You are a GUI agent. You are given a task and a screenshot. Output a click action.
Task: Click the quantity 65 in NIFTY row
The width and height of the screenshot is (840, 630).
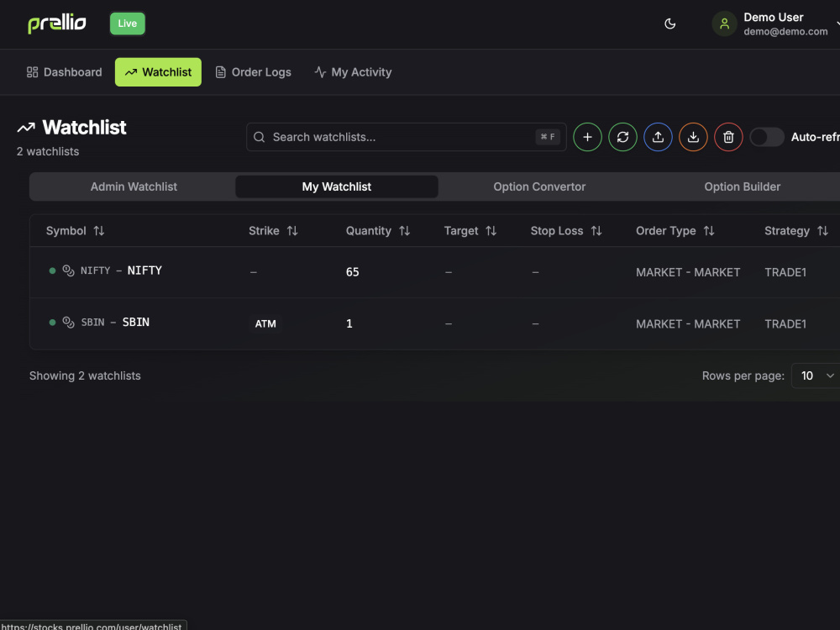pyautogui.click(x=353, y=272)
